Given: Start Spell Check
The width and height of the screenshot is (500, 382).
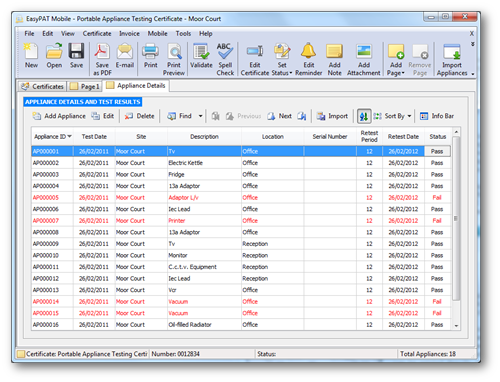Looking at the screenshot, I should [225, 59].
